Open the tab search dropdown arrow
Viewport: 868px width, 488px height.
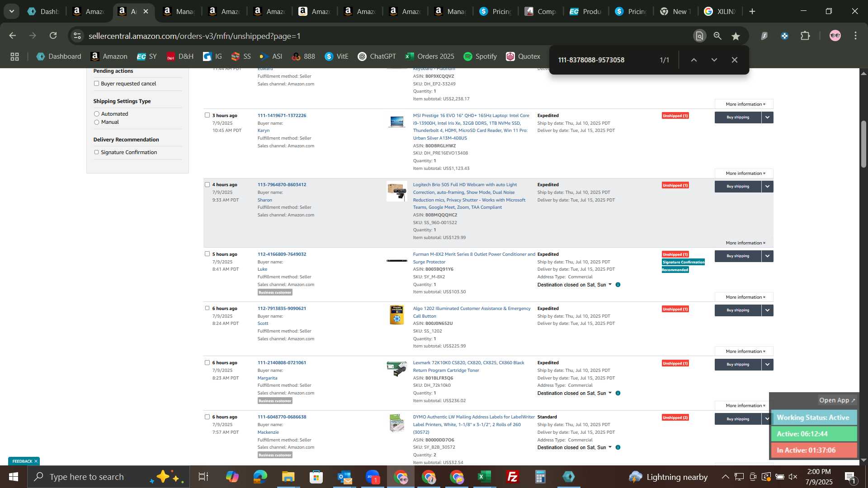click(x=11, y=11)
